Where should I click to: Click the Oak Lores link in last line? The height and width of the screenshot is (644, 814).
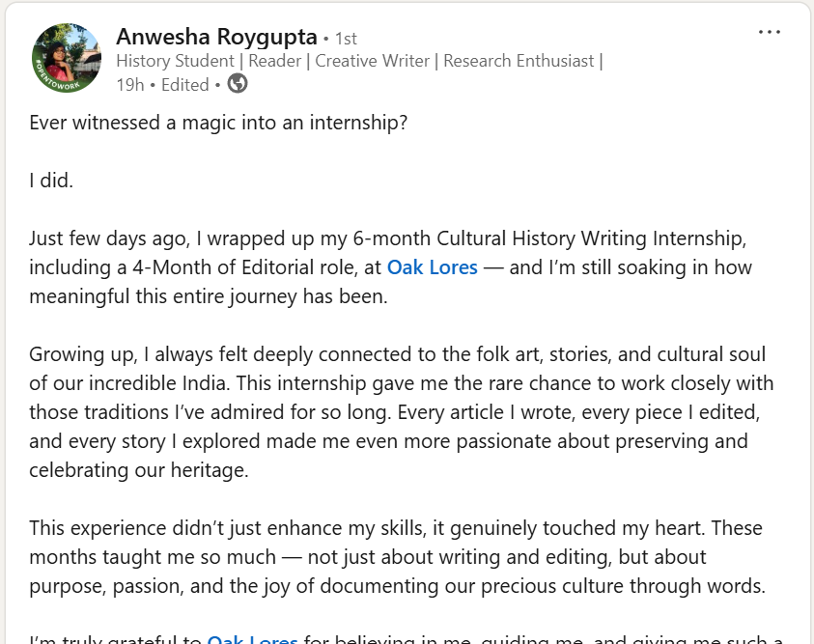[x=252, y=639]
